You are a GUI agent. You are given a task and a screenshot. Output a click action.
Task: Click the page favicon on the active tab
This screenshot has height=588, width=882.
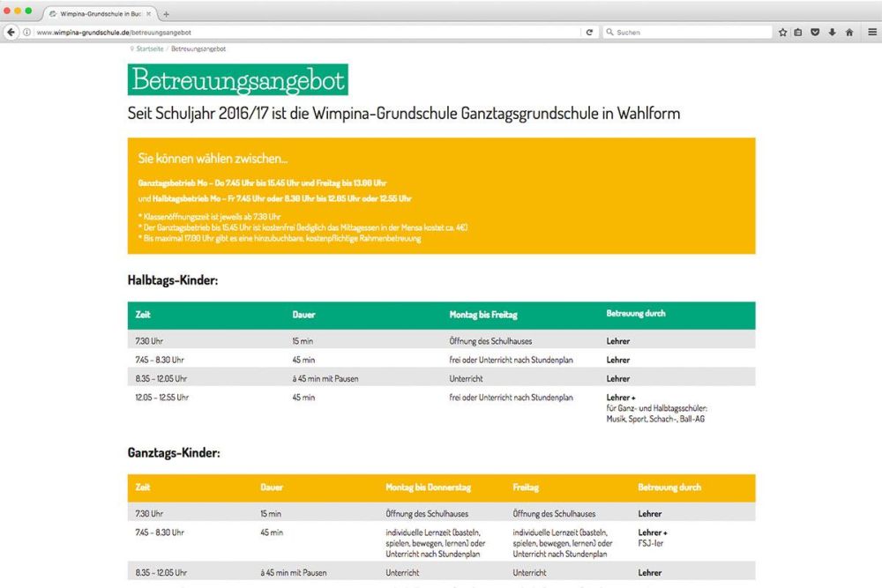(51, 14)
